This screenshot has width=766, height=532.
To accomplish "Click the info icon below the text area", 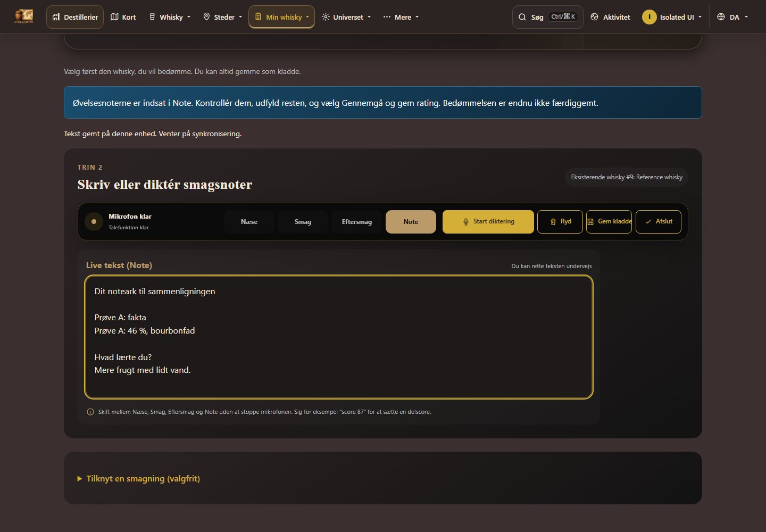I will [x=90, y=412].
